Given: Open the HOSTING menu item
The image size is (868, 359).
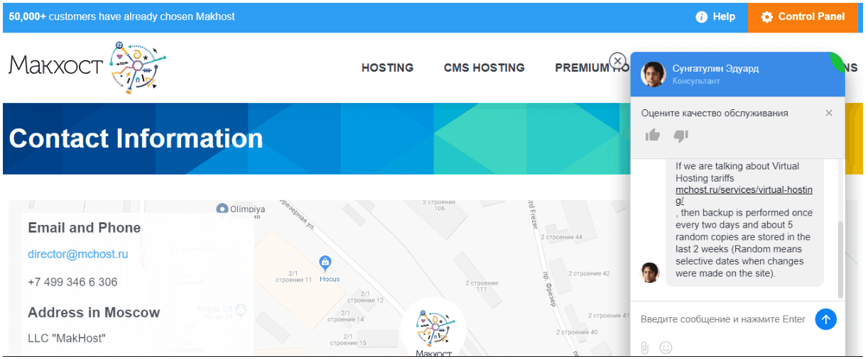Looking at the screenshot, I should (387, 68).
